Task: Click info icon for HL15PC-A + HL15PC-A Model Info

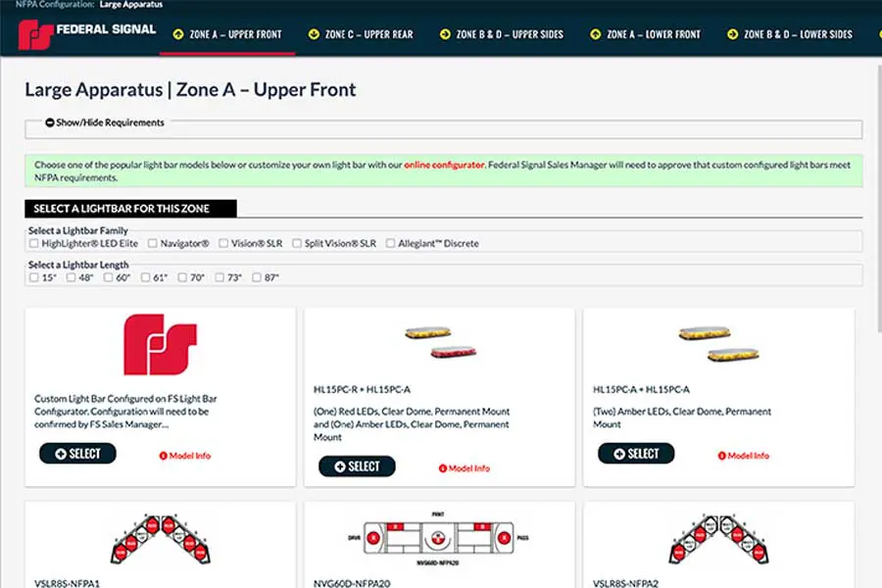Action: point(721,456)
